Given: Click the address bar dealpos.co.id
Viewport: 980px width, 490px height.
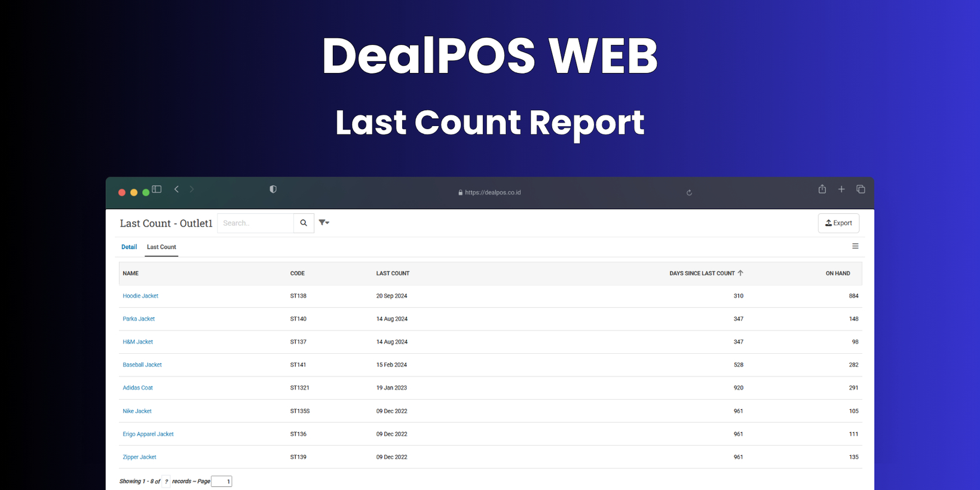Looking at the screenshot, I should pos(492,192).
